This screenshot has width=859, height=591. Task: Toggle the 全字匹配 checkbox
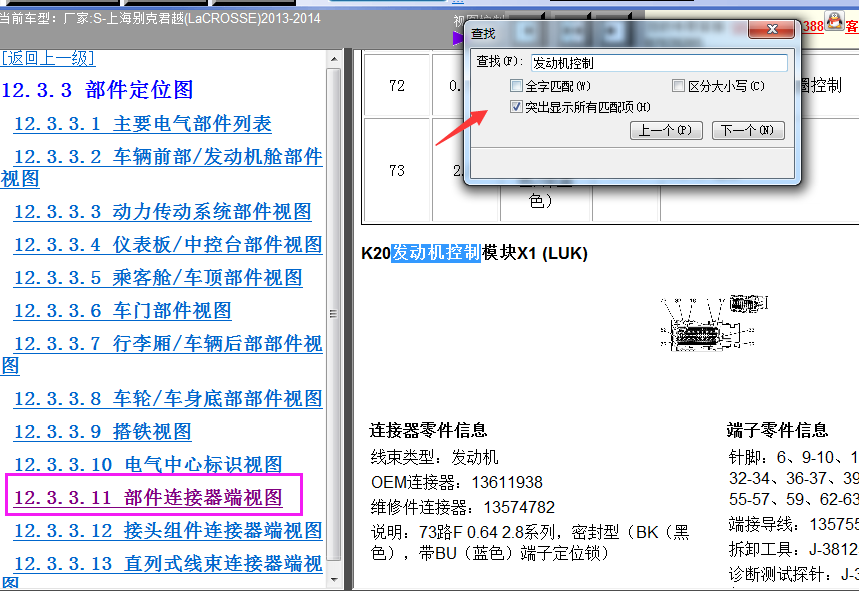point(516,85)
